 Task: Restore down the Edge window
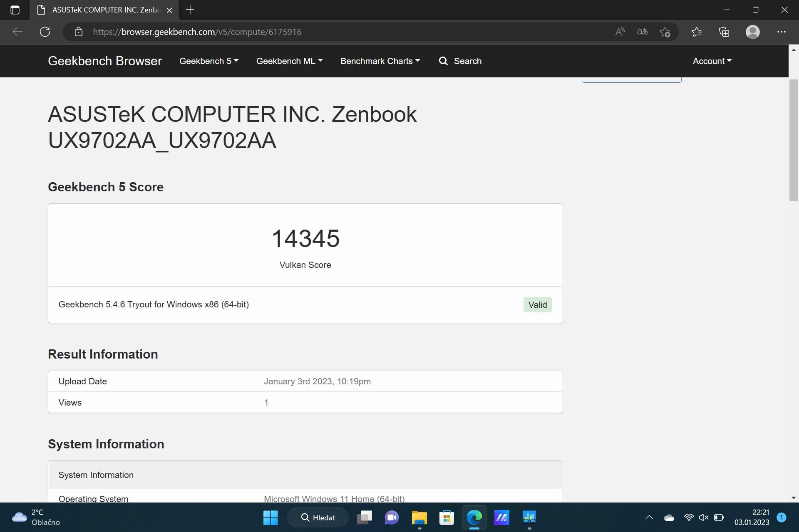(756, 10)
